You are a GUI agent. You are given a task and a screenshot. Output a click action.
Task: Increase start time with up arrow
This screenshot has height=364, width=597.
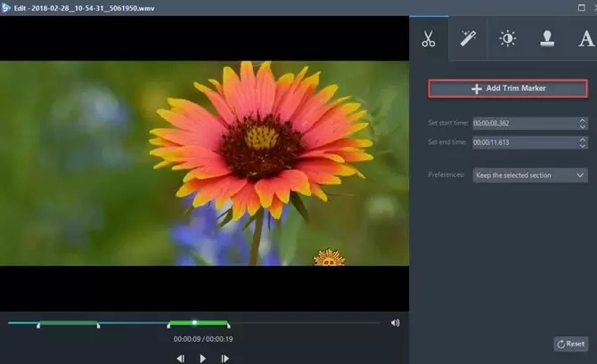(582, 121)
